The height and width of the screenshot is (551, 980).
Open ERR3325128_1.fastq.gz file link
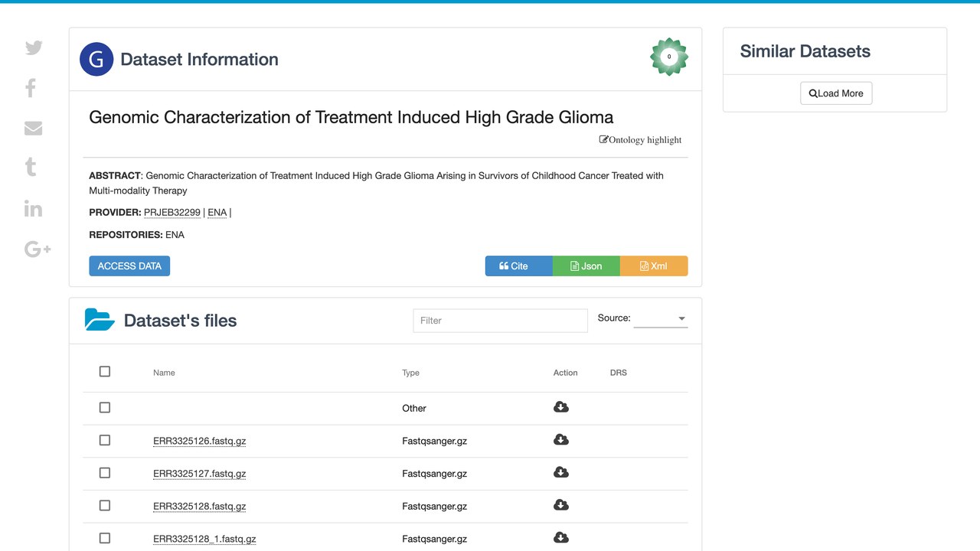click(x=204, y=539)
